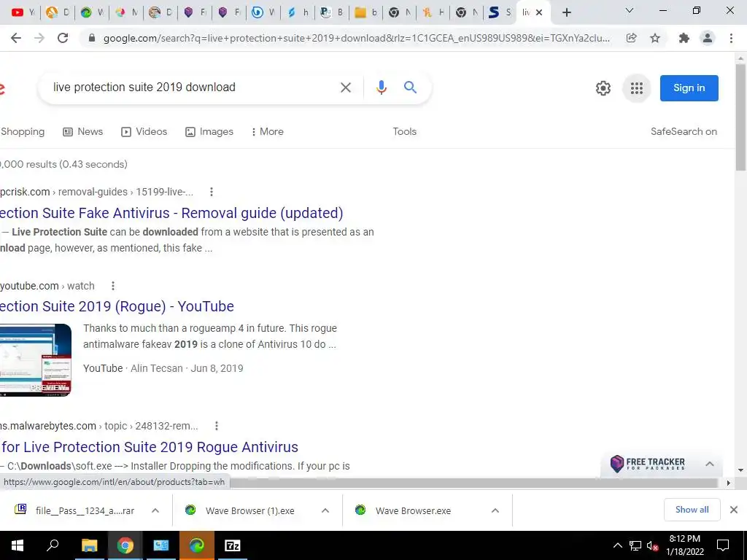
Task: Expand options for fille__Pass__1234 rar download
Action: click(155, 510)
